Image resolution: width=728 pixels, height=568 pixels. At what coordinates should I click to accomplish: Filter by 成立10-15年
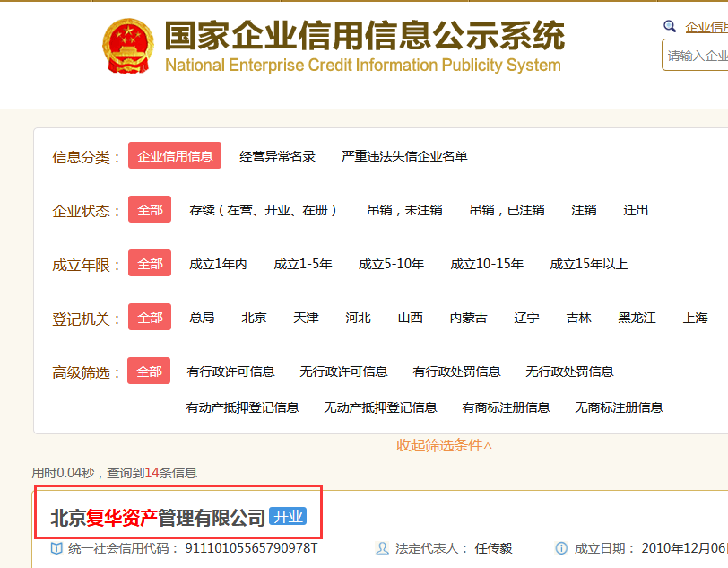point(487,264)
